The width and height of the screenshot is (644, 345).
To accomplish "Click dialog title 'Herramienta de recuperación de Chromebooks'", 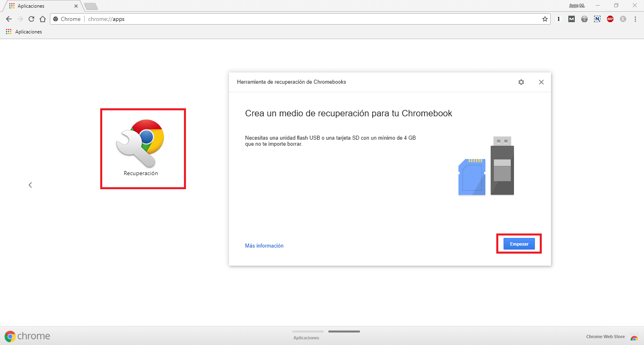I will click(291, 82).
